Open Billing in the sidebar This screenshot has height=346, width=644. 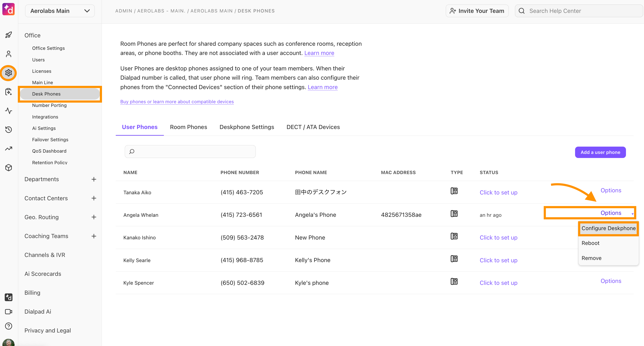(32, 293)
